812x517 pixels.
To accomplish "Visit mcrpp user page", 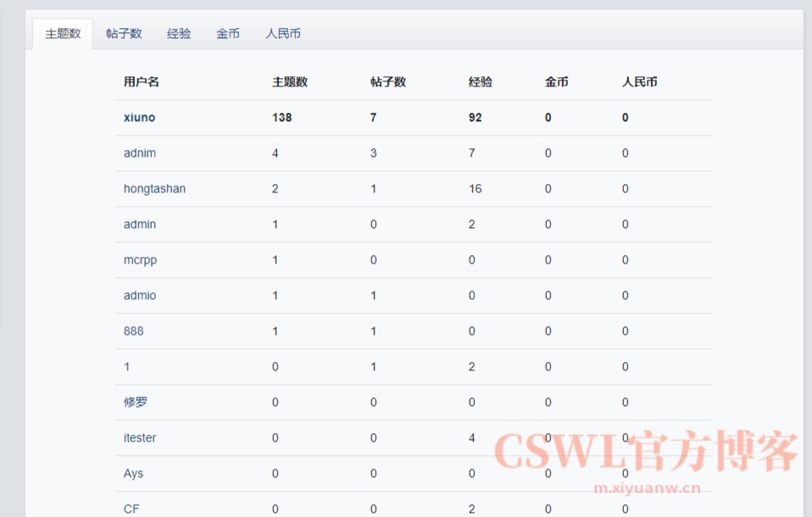I will click(140, 260).
